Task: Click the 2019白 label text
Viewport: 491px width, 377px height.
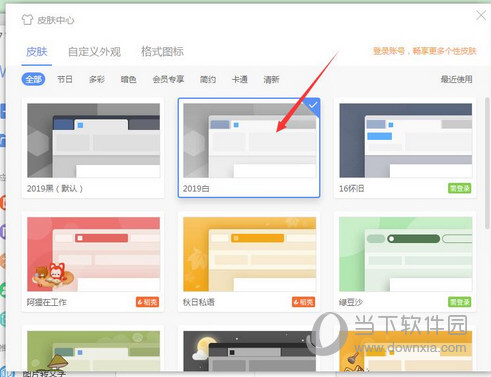Action: pyautogui.click(x=196, y=188)
